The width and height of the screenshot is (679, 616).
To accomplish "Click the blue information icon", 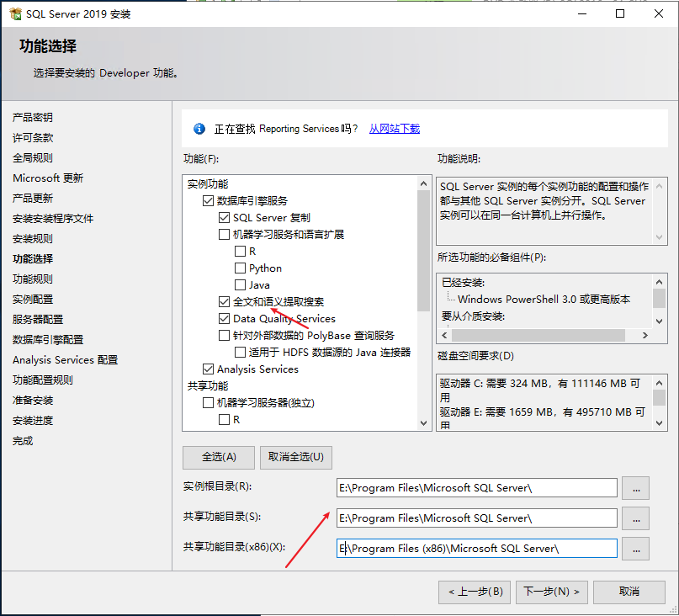I will tap(199, 129).
